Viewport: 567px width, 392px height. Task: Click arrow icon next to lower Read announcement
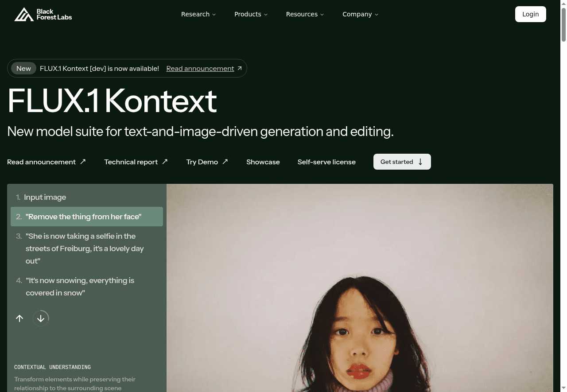(83, 162)
